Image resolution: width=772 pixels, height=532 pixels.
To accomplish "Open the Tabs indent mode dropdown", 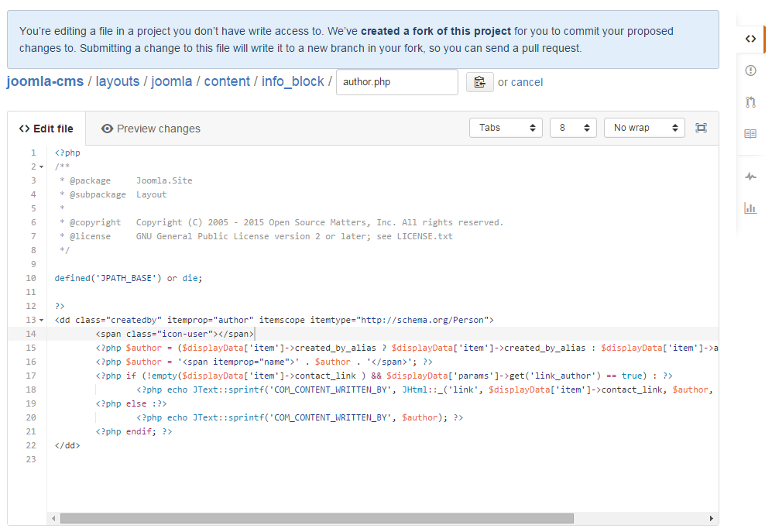I will (506, 128).
